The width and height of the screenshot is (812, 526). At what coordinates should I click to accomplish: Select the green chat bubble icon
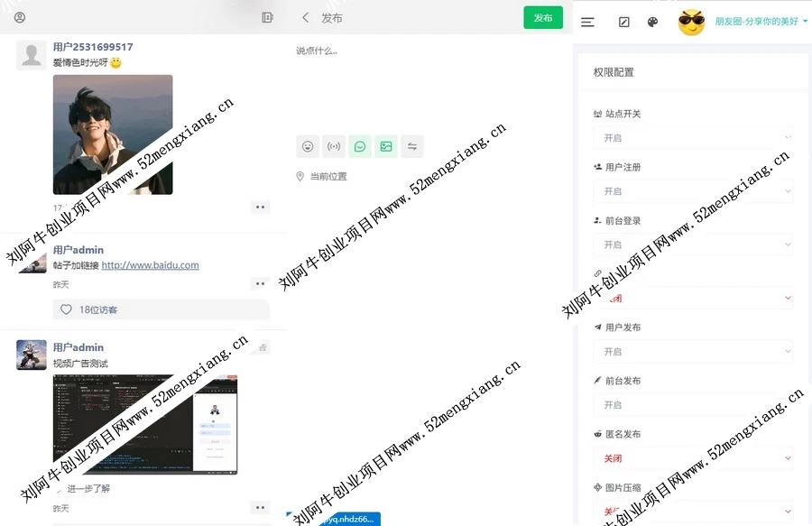pos(360,146)
